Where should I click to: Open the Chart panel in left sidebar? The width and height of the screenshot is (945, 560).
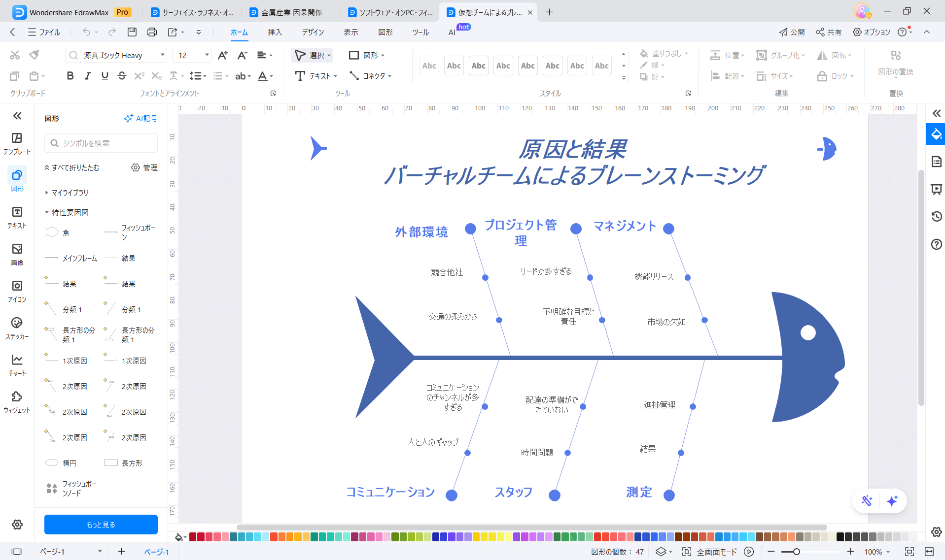17,365
